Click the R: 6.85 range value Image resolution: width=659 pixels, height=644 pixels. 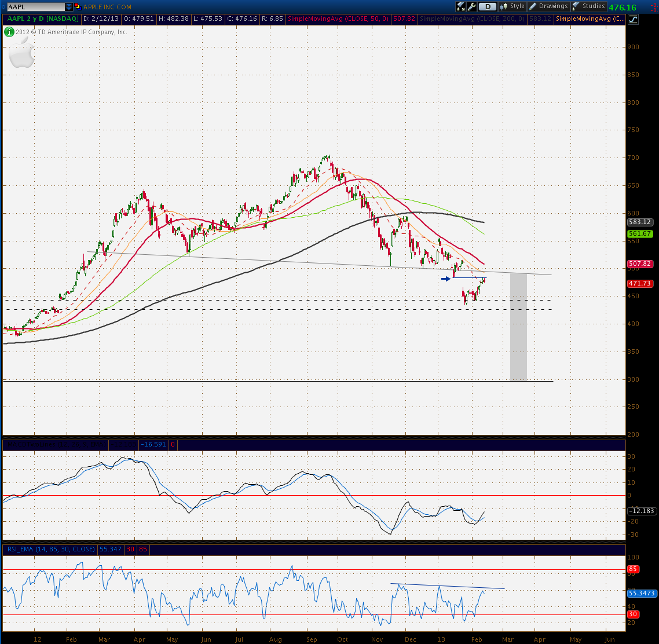pos(272,19)
